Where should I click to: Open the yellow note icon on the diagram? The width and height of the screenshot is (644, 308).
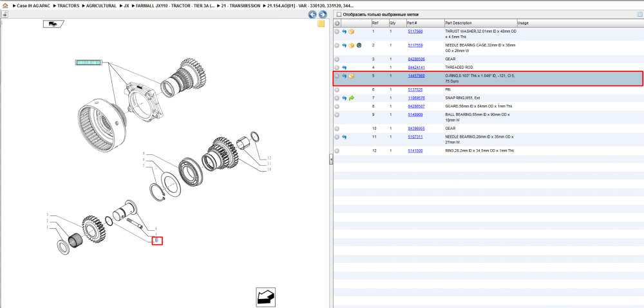[x=321, y=24]
